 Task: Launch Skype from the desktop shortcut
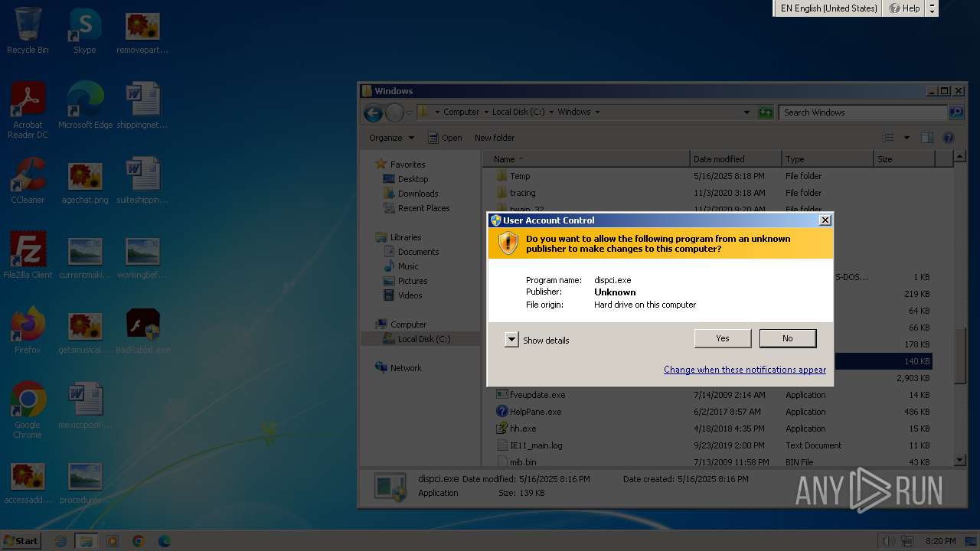[85, 31]
